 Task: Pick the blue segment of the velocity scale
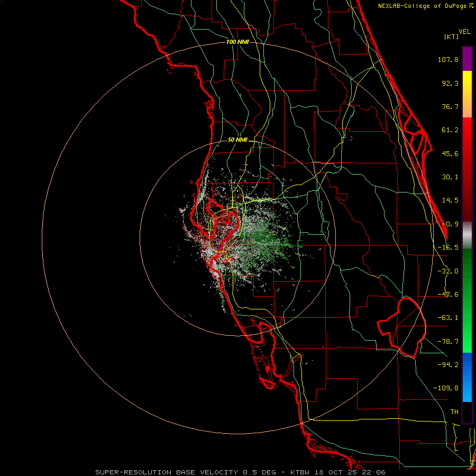coord(467,377)
